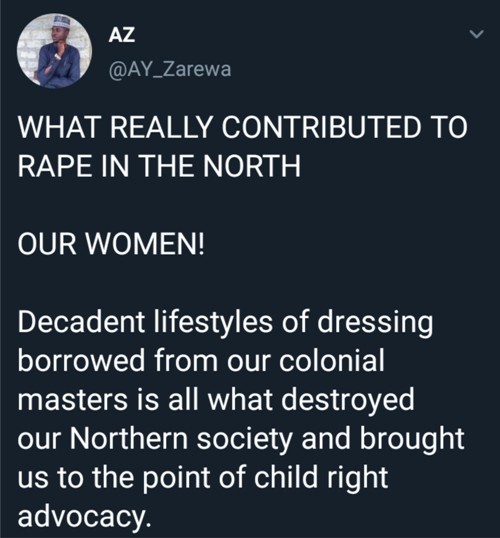Click the final word 'advocacy.'
The image size is (500, 538).
click(x=84, y=517)
